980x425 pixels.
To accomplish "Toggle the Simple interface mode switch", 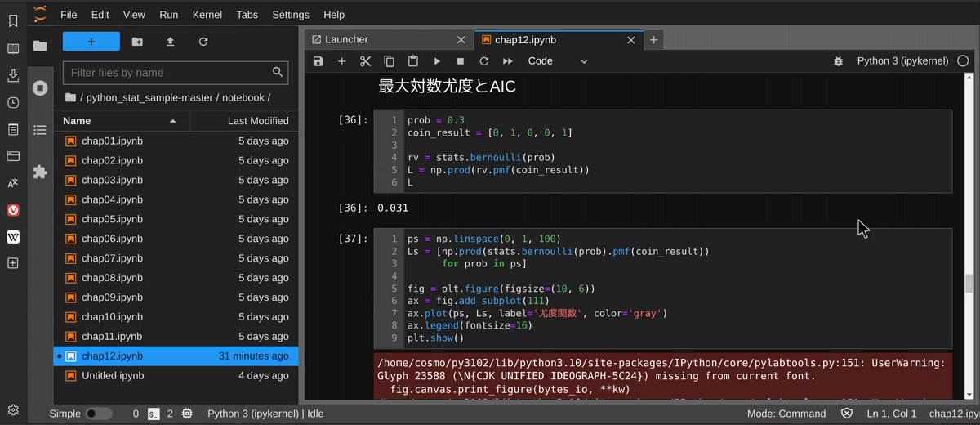I will pos(99,414).
